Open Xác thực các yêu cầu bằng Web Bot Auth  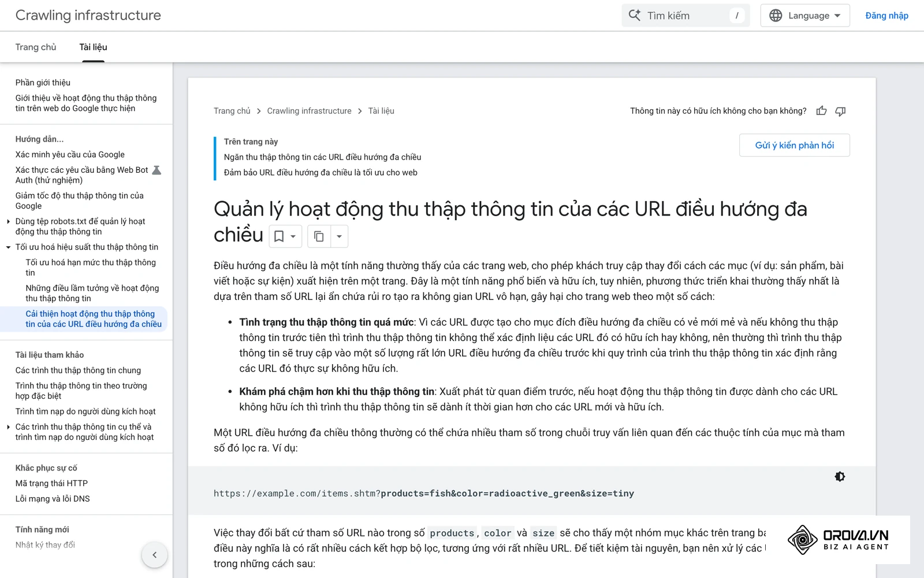(x=82, y=175)
